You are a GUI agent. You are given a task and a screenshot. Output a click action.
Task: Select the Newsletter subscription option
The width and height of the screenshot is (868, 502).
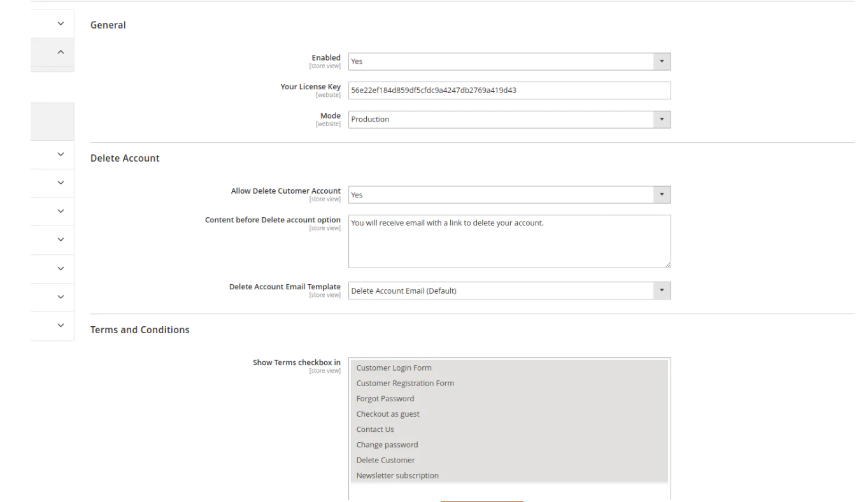pos(397,475)
